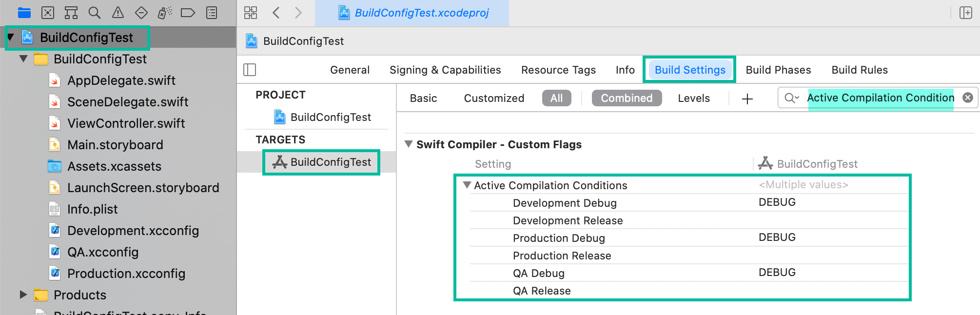Toggle the project and targets list sidebar

point(250,70)
